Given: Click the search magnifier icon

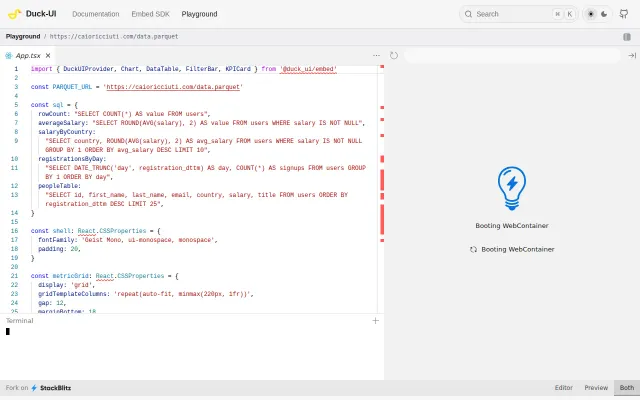Looking at the screenshot, I should [x=468, y=14].
